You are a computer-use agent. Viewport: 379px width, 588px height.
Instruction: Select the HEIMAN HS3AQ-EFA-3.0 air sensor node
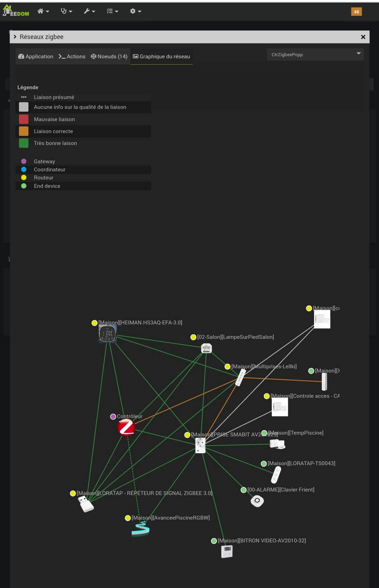[107, 333]
